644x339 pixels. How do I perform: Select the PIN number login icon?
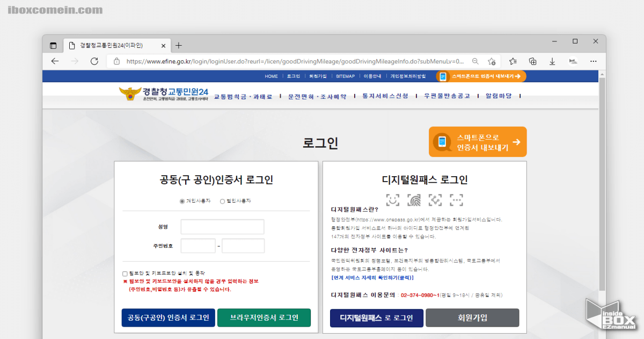[456, 200]
